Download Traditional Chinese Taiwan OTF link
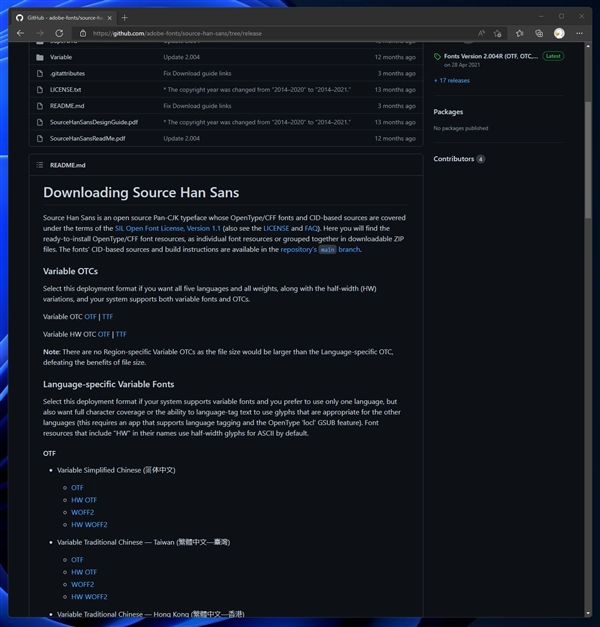 point(77,560)
